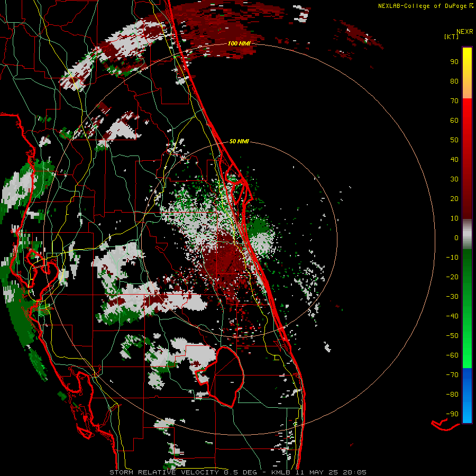Click the 60 value on the velocity scale

click(x=454, y=120)
